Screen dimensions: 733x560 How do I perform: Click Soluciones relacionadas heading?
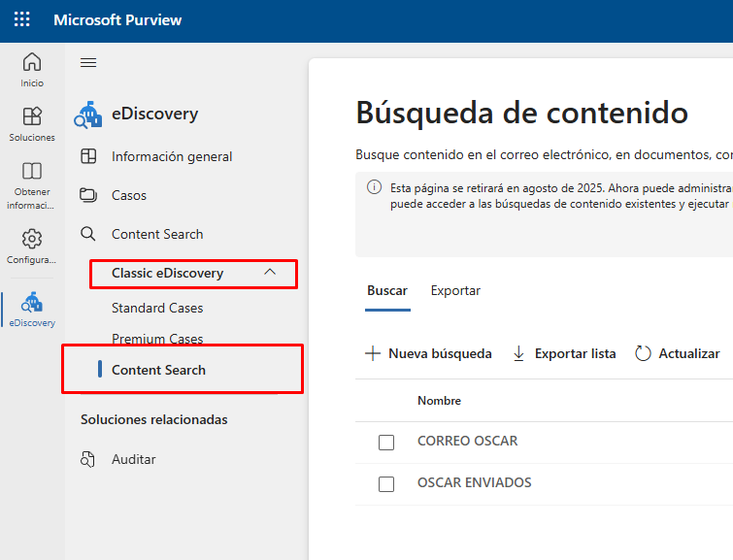point(153,420)
